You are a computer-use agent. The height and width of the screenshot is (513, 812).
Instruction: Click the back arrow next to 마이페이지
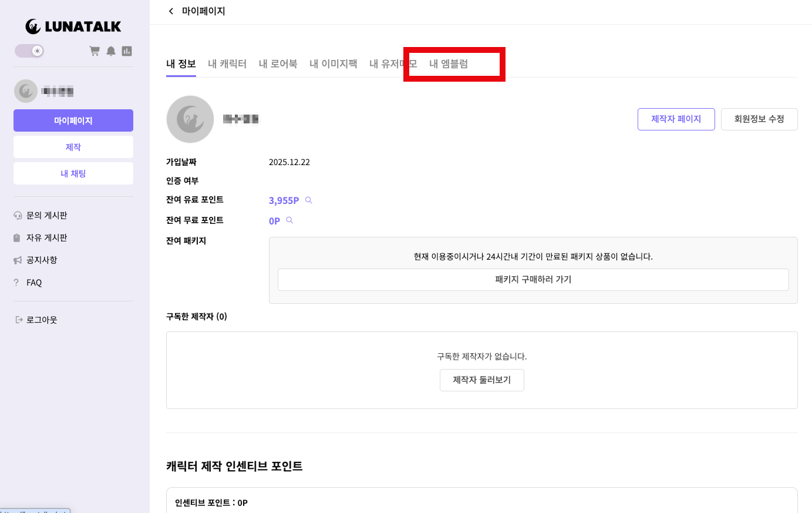pos(171,11)
